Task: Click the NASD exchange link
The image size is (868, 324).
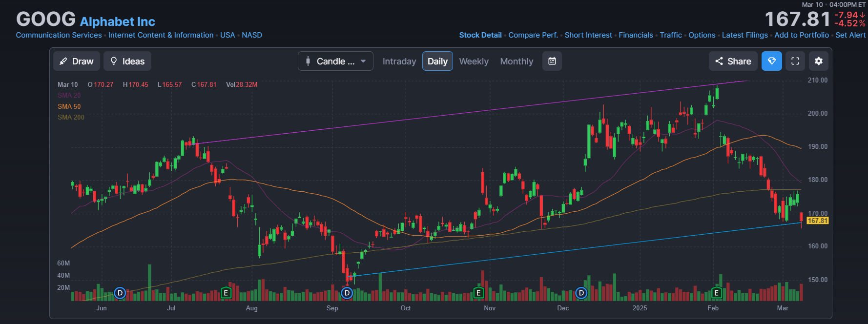Action: click(x=252, y=35)
